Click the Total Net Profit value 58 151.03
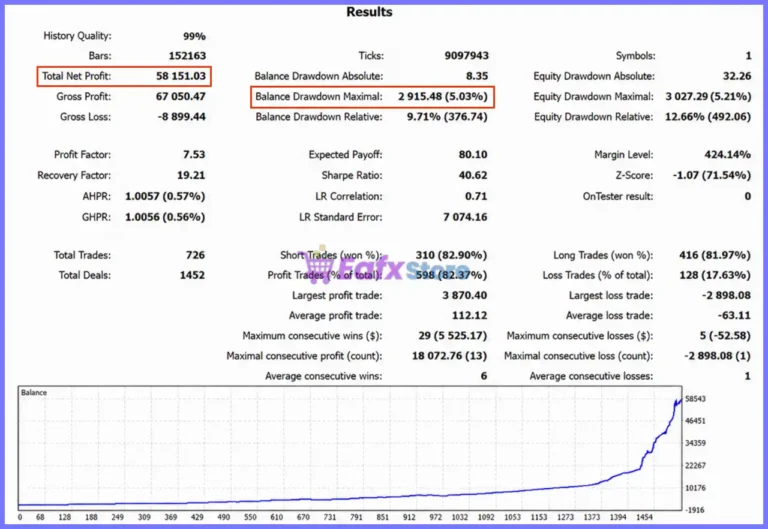The height and width of the screenshot is (529, 768). pyautogui.click(x=181, y=76)
